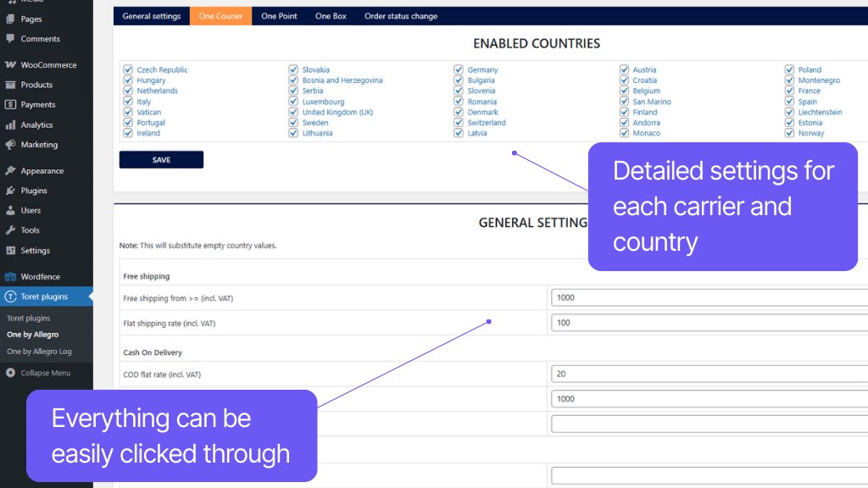Toggle the Bosnia and Herzegovina checkbox
Image resolution: width=868 pixels, height=488 pixels.
click(293, 80)
